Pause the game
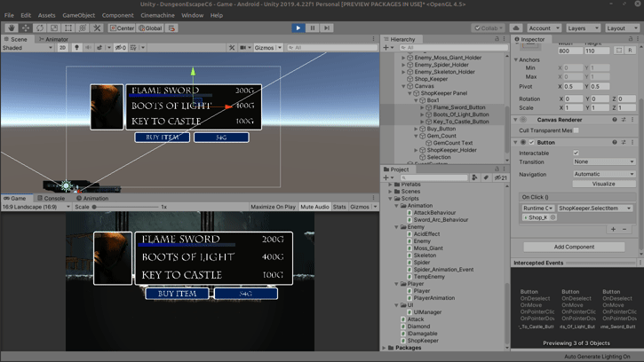Viewport: 644px width, 362px height. tap(313, 28)
